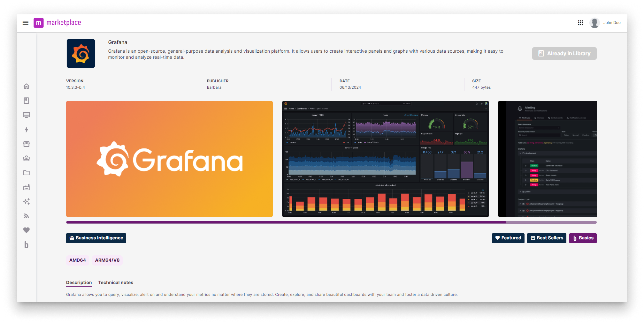This screenshot has height=323, width=644.
Task: Toggle the Featured filter
Action: click(508, 238)
